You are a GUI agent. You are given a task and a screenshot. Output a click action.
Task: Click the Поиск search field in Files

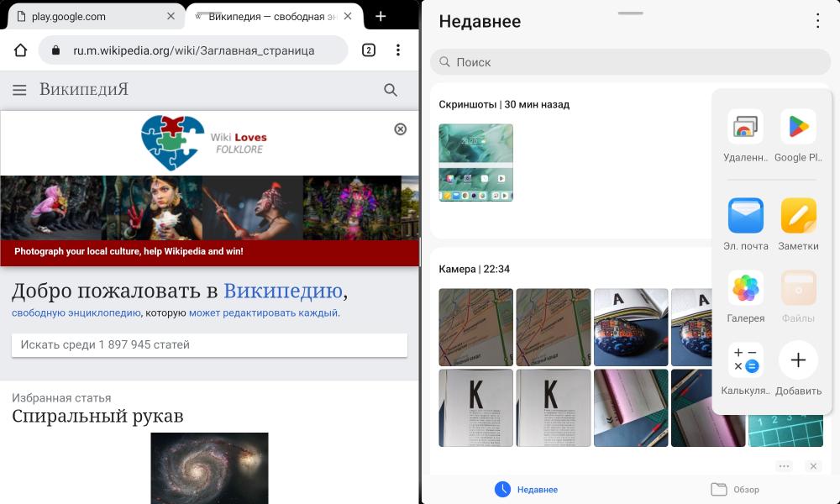(631, 62)
